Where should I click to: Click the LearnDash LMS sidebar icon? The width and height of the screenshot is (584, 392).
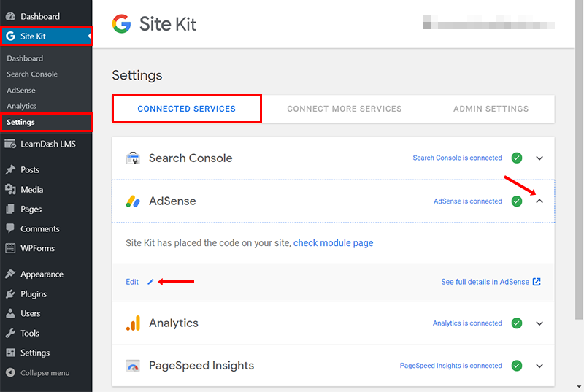(x=10, y=144)
